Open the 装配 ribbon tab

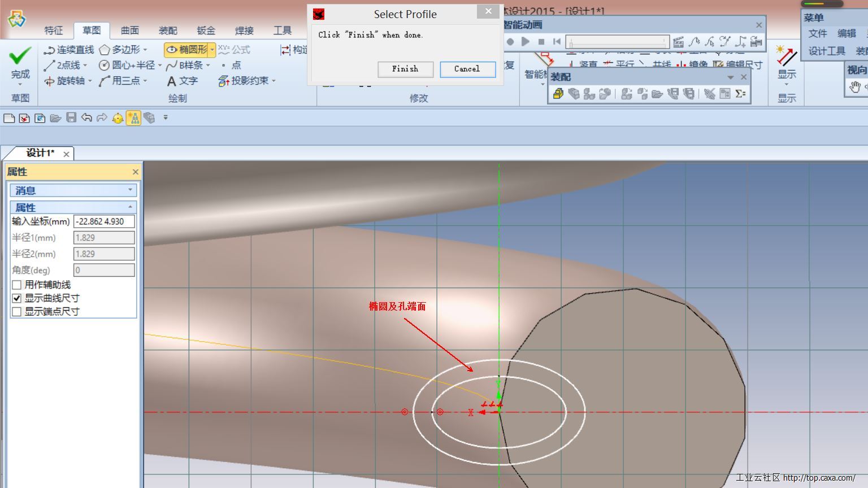(x=168, y=30)
